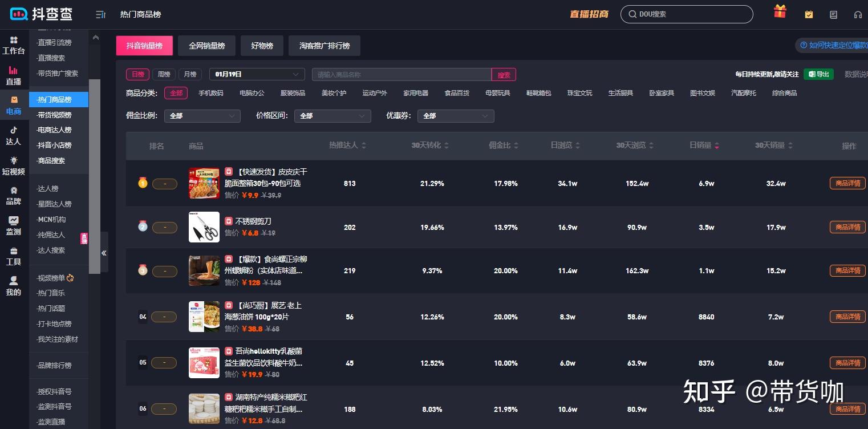Filter category by 电脑办公
The image size is (868, 429).
(x=252, y=93)
